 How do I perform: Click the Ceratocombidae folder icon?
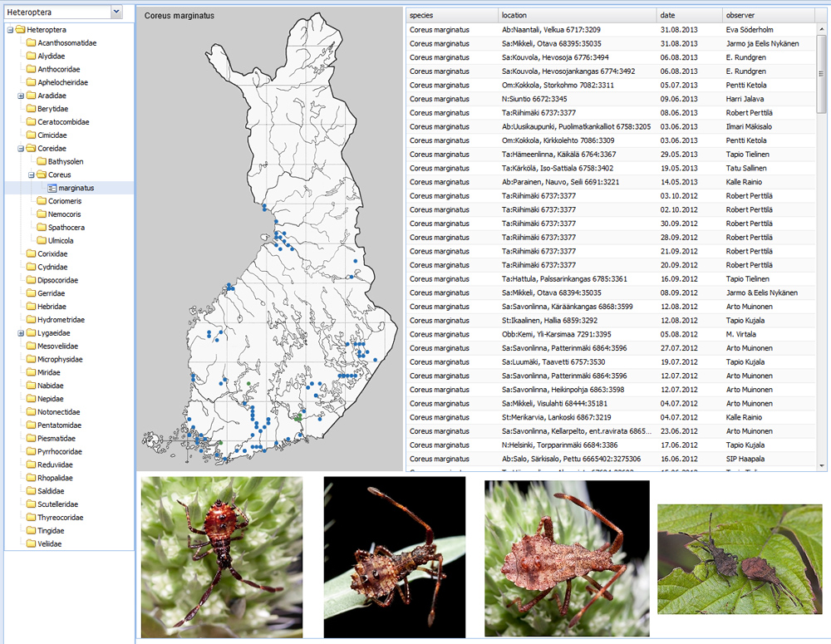(x=32, y=122)
